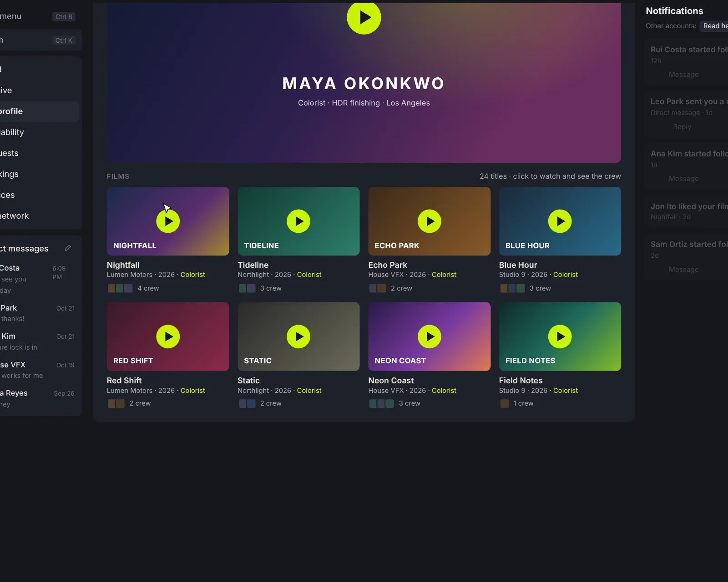Click Message under Sam Ortiz notification
The height and width of the screenshot is (582, 728).
[683, 270]
